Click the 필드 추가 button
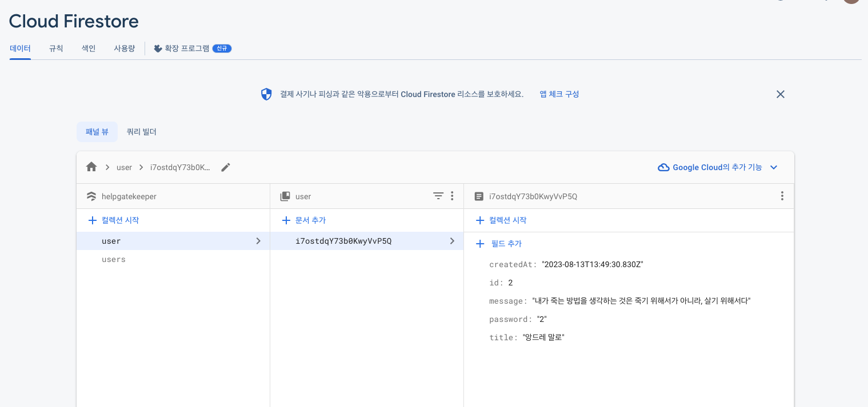The image size is (868, 407). tap(499, 244)
